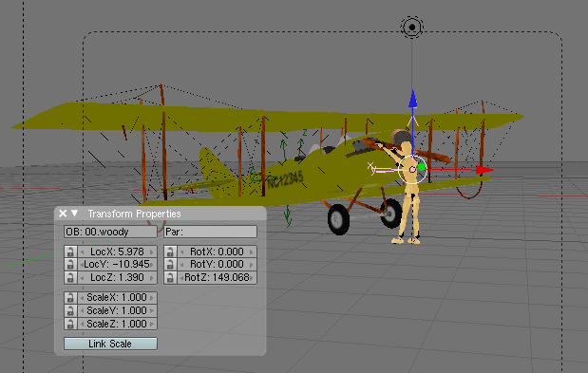Click the LocZ value field
Screen dimensions: 588x373
point(117,277)
